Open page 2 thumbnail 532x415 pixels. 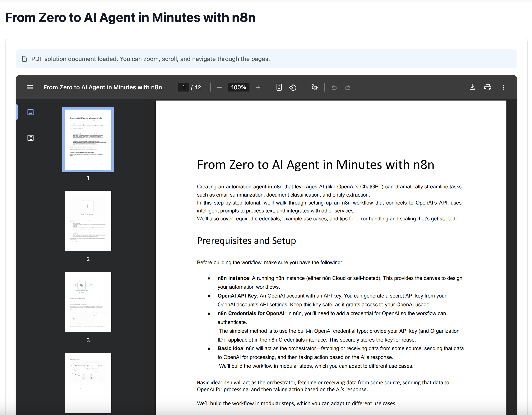(x=88, y=221)
